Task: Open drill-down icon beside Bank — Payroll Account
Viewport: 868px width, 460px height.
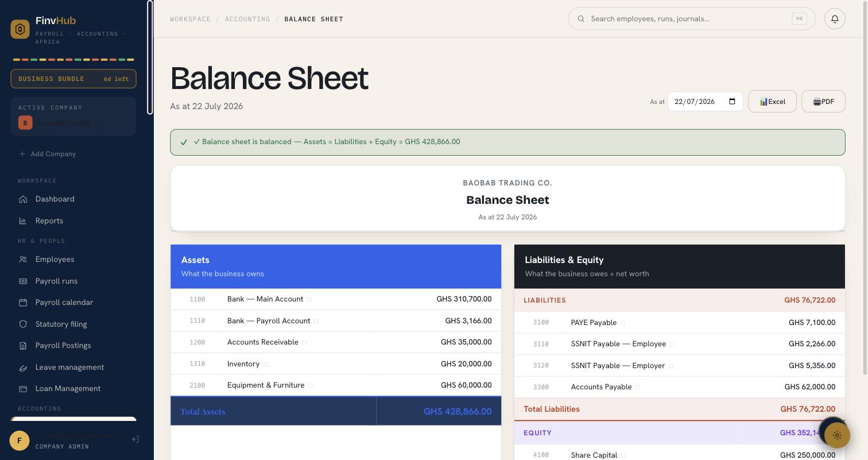Action: (316, 322)
